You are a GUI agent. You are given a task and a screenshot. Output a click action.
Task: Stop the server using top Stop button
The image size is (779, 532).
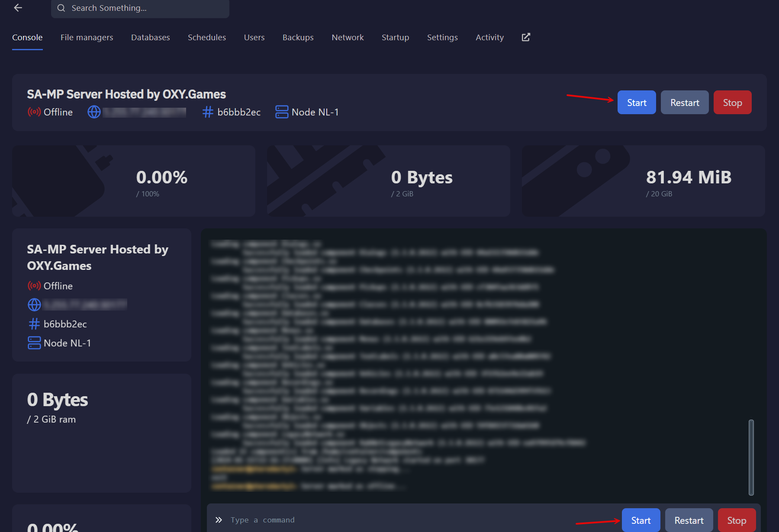(x=732, y=103)
